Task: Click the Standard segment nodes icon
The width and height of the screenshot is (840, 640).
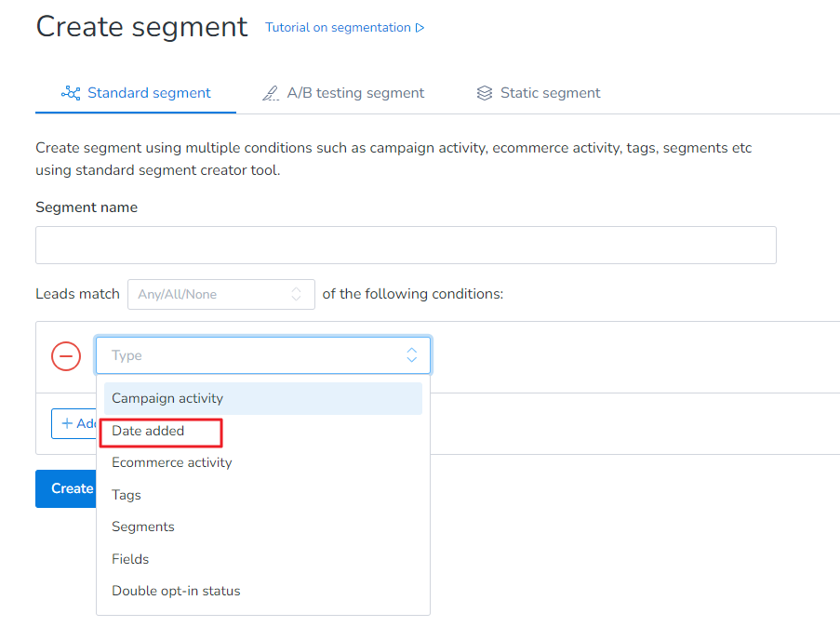Action: pyautogui.click(x=71, y=93)
